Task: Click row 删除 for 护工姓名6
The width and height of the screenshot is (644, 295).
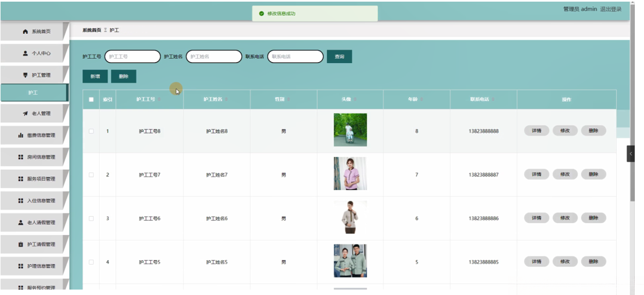Action: [593, 218]
